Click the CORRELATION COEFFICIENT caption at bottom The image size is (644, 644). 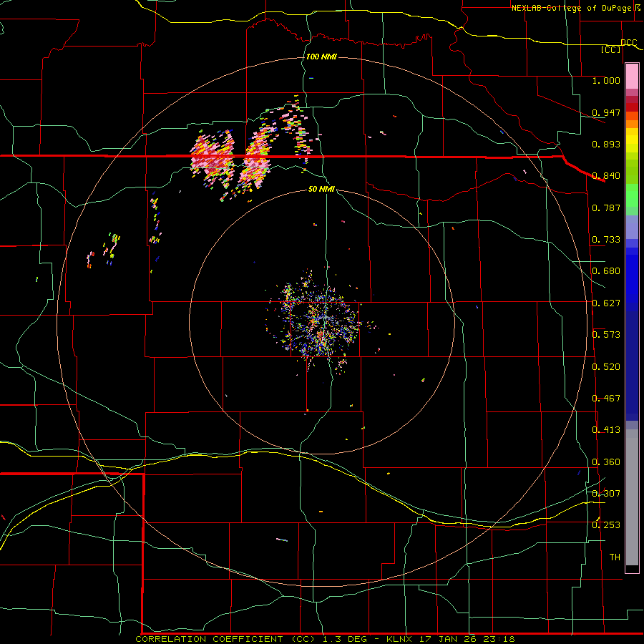[x=325, y=639]
